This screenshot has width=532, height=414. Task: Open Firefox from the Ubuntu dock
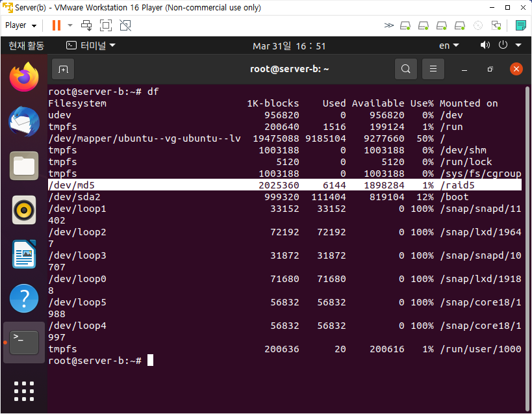click(x=24, y=77)
